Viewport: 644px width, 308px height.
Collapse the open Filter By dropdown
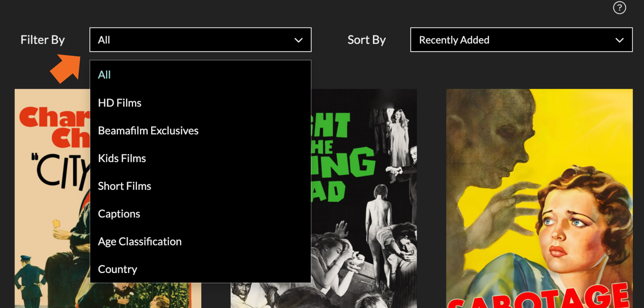[x=200, y=40]
